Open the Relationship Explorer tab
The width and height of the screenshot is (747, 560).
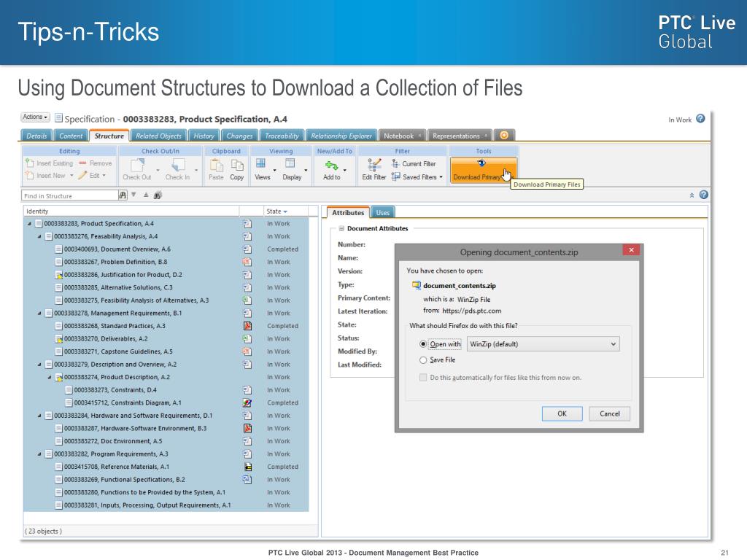[341, 136]
